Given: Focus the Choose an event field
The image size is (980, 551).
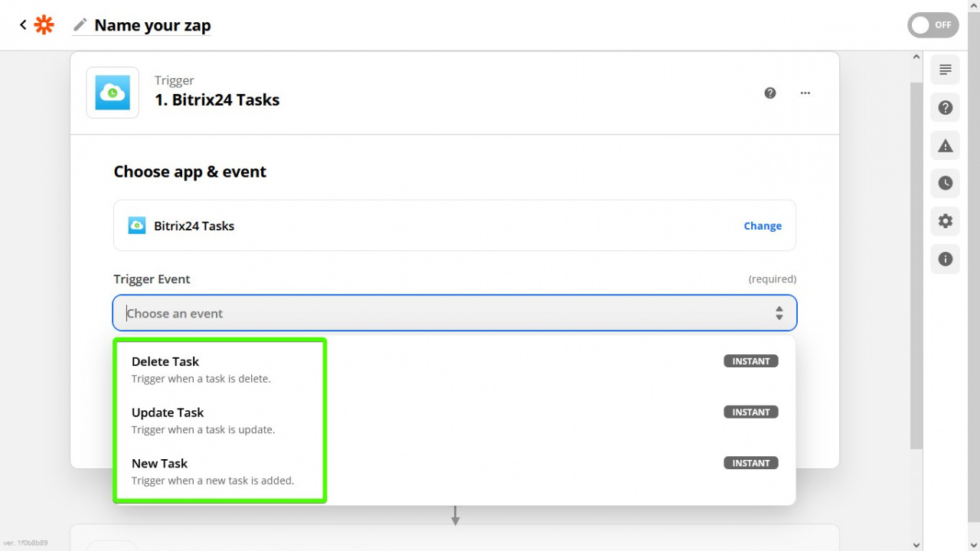Looking at the screenshot, I should (455, 313).
